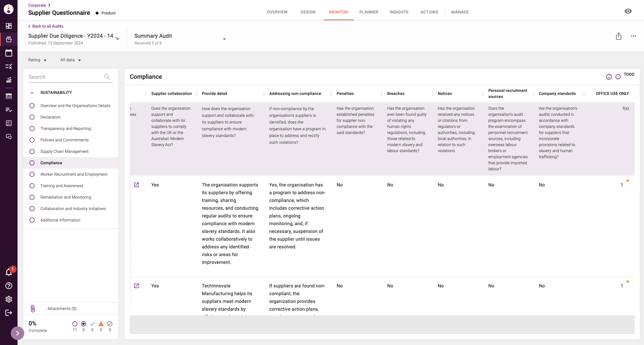
Task: Switch to the INSIGHTS tab
Action: [399, 12]
